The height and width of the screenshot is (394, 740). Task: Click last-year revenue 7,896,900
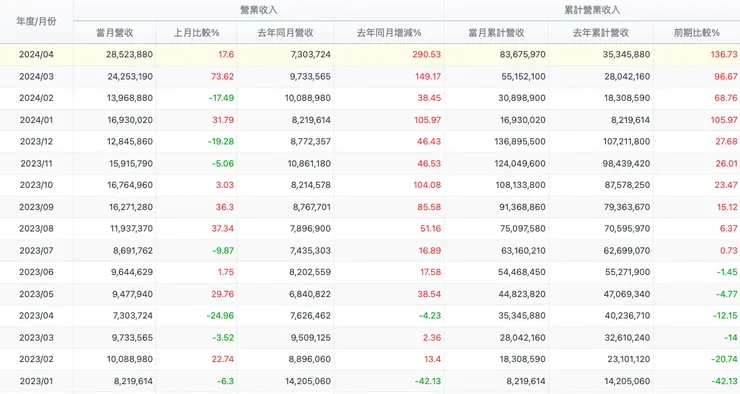tap(311, 229)
